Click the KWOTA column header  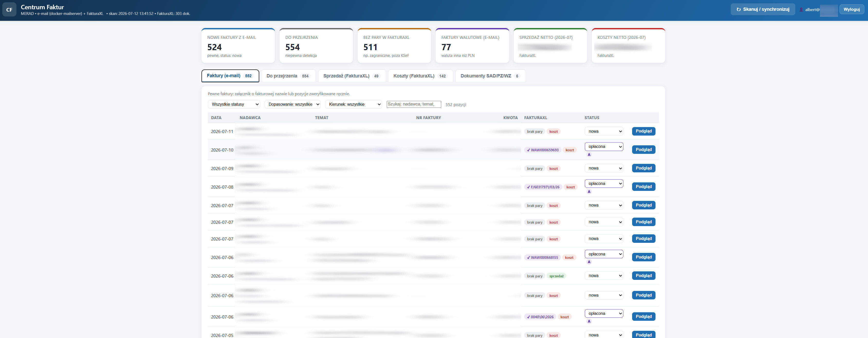[511, 118]
